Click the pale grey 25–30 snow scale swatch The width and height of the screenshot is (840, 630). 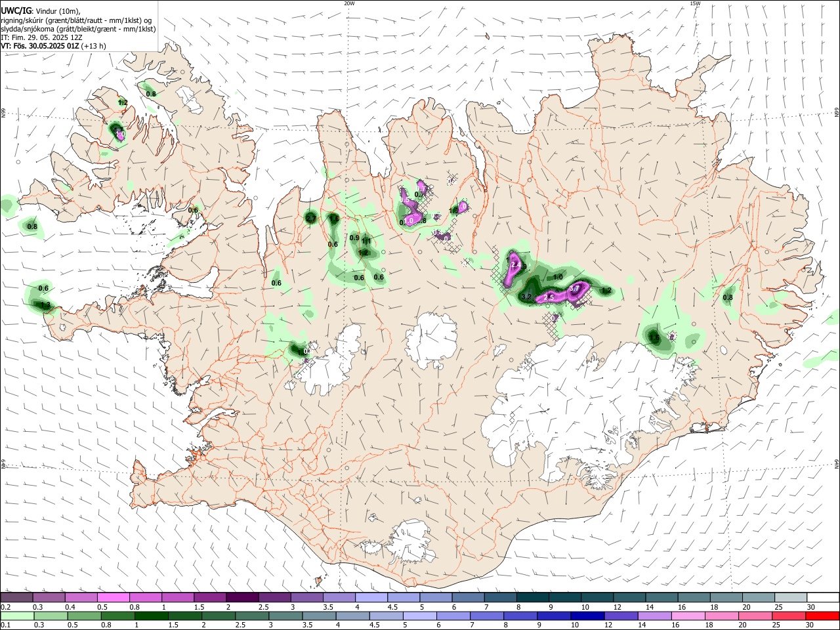click(x=791, y=598)
